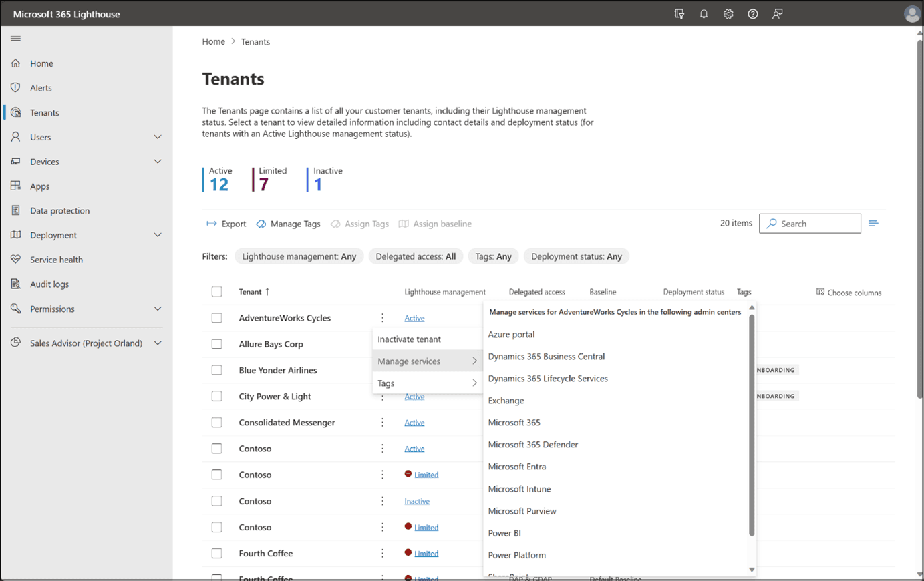Click the notifications bell icon
Image resolution: width=924 pixels, height=581 pixels.
(x=704, y=14)
